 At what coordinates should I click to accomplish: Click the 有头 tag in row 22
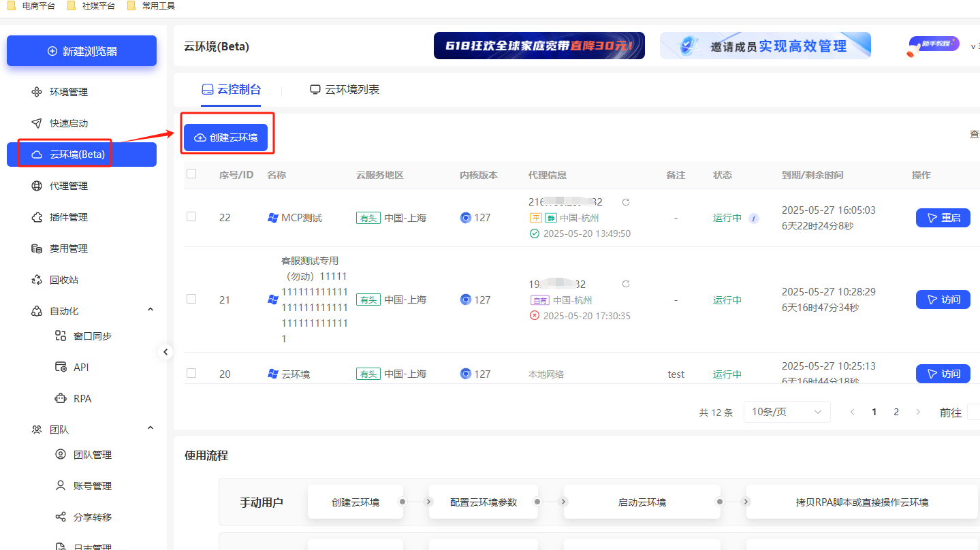click(x=368, y=218)
